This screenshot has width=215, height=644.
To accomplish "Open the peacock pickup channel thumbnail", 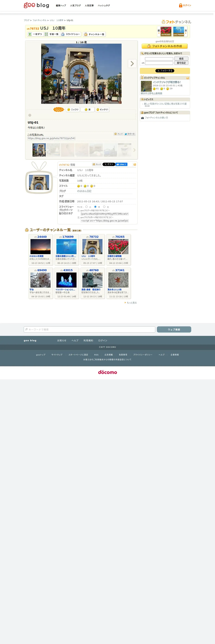I will point(146,86).
